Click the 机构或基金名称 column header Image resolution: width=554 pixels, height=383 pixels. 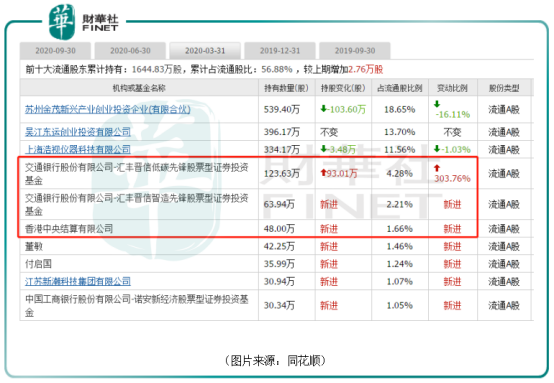[x=139, y=88]
